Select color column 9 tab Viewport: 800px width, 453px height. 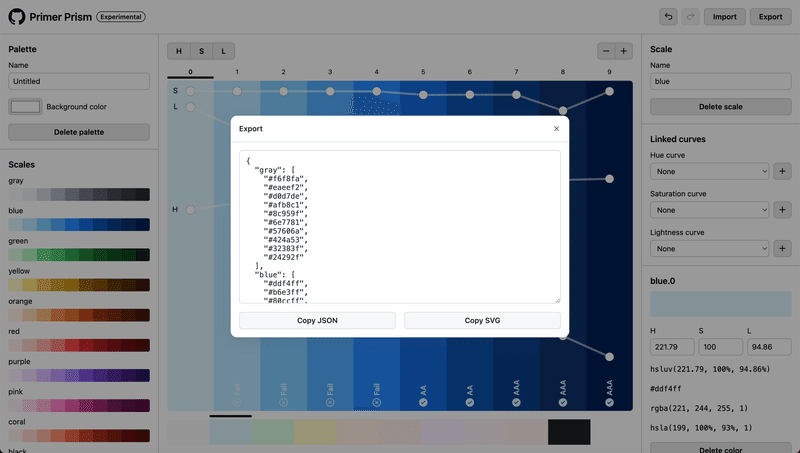[x=609, y=72]
